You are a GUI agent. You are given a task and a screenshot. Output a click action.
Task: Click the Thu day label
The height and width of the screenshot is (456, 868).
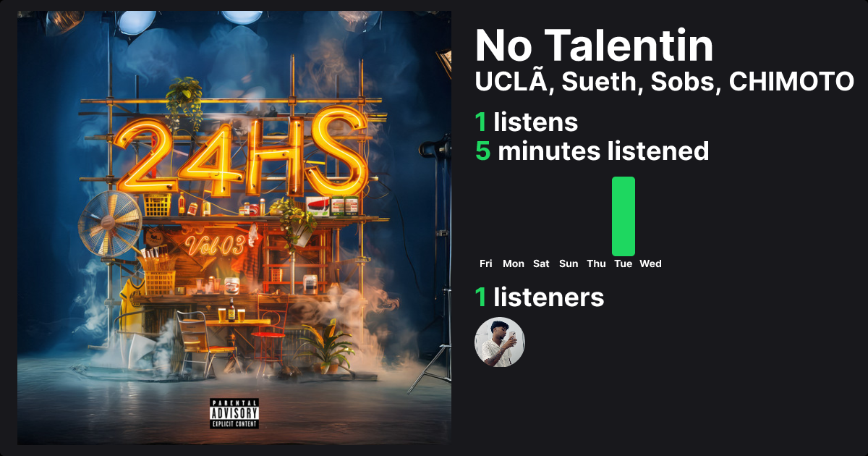pyautogui.click(x=596, y=263)
